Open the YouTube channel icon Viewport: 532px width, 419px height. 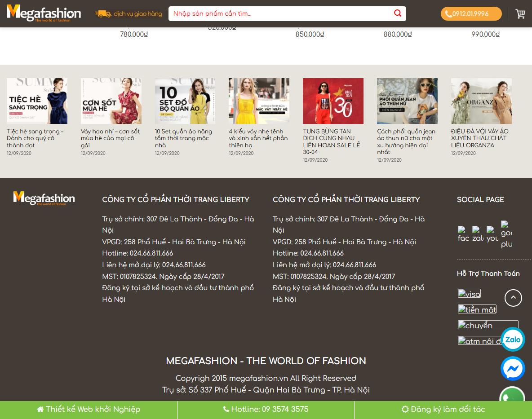(x=492, y=231)
